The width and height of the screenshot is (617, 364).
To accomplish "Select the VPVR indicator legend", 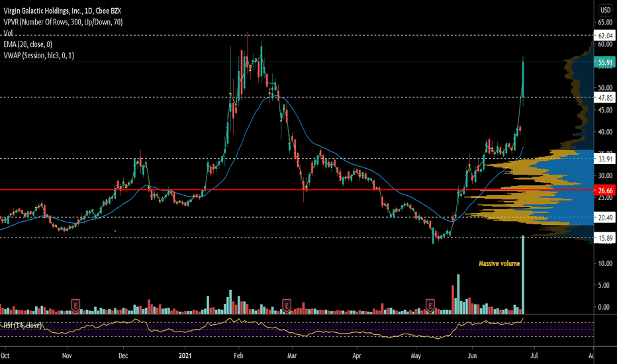I will pyautogui.click(x=63, y=22).
